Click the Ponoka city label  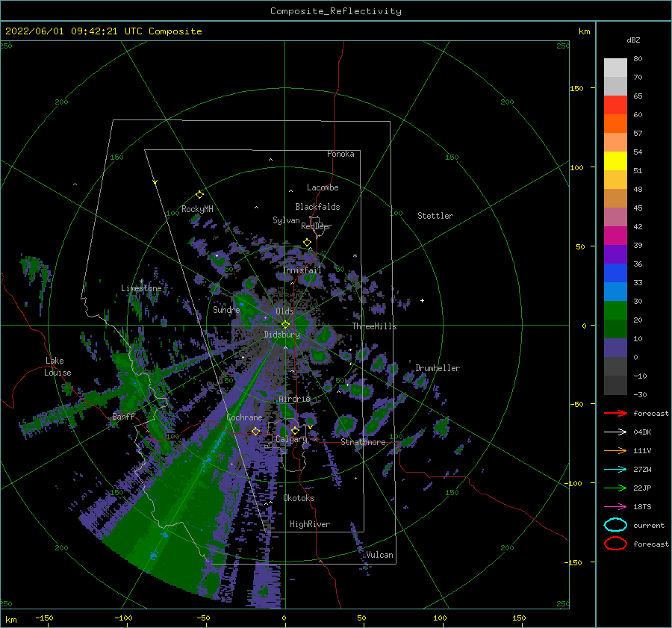point(340,154)
